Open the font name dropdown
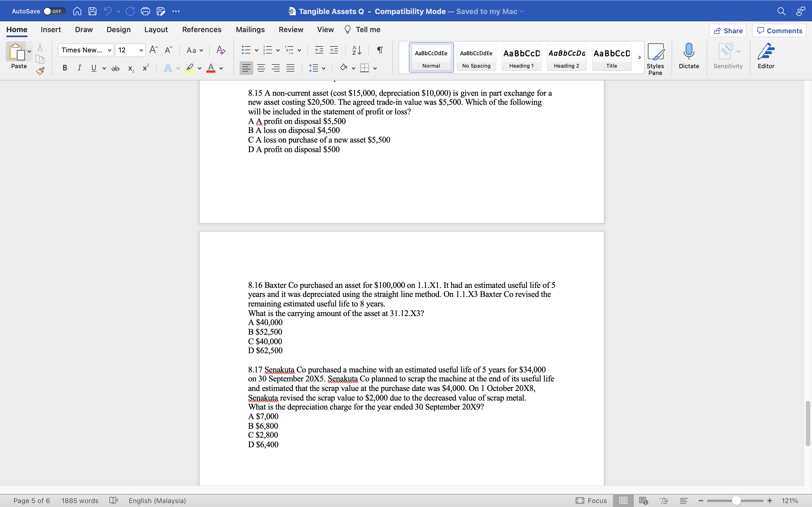812x507 pixels. (109, 50)
